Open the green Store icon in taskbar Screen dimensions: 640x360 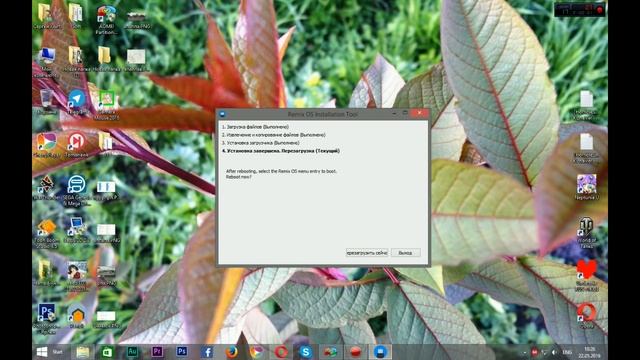click(107, 352)
